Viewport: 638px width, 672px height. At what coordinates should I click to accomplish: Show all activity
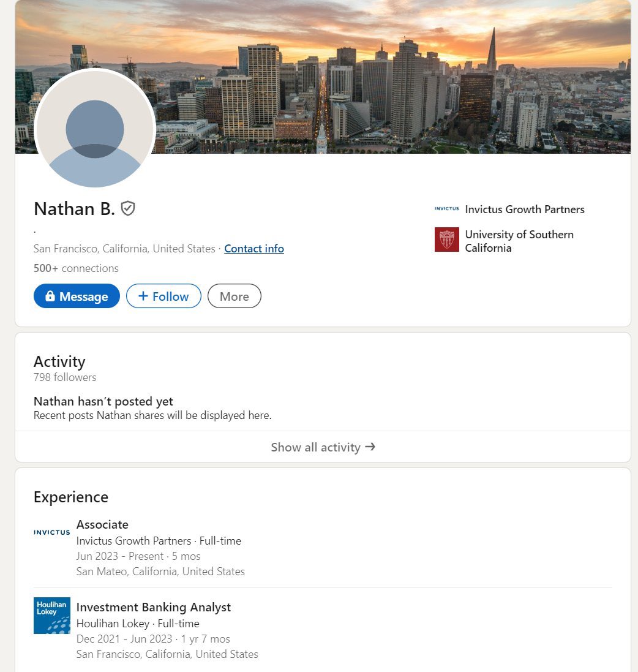pos(323,447)
